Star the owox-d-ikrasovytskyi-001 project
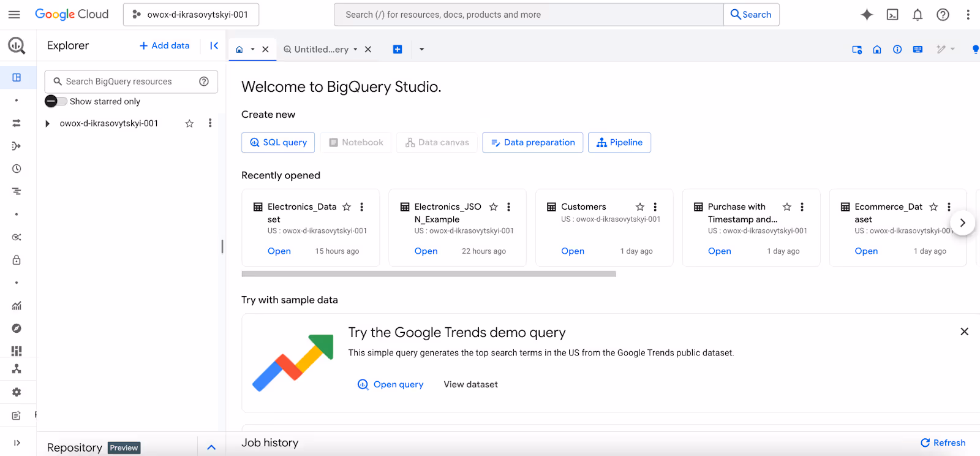This screenshot has height=456, width=980. click(x=189, y=123)
